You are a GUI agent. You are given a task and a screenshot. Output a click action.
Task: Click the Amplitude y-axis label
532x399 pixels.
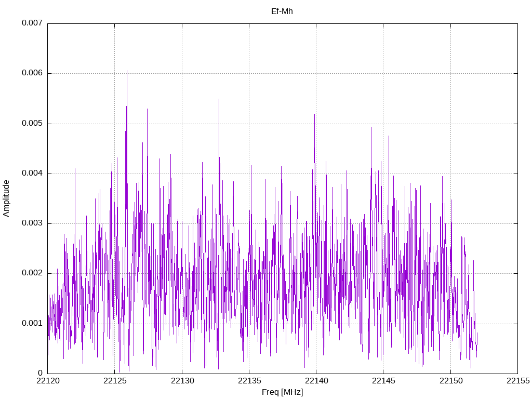[x=6, y=198]
